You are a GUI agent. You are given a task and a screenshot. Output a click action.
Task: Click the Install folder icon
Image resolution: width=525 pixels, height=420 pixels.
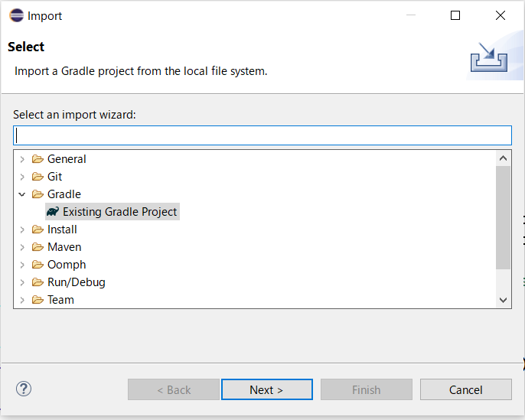pos(37,230)
